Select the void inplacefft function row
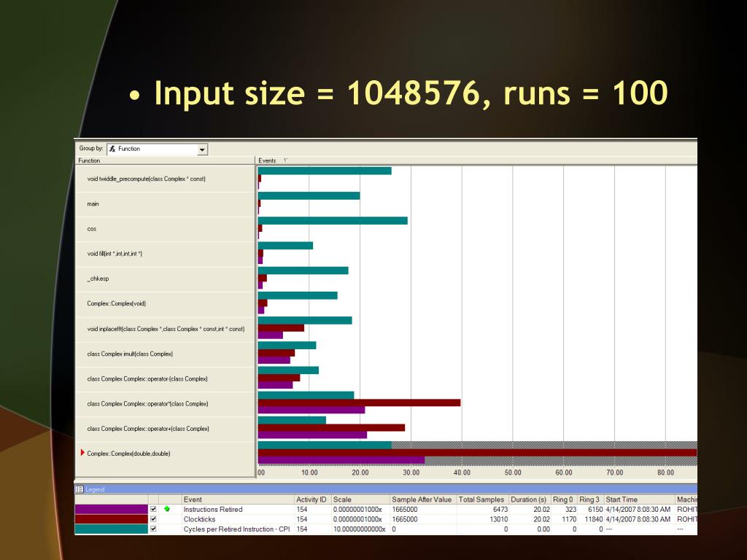Image resolution: width=747 pixels, height=560 pixels. tap(166, 329)
